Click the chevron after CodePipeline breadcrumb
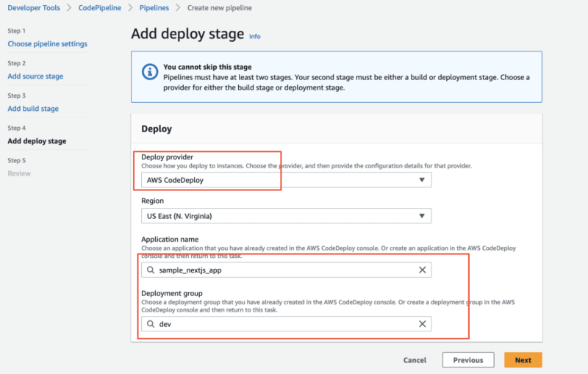Screen dimensions: 588x374 130,8
